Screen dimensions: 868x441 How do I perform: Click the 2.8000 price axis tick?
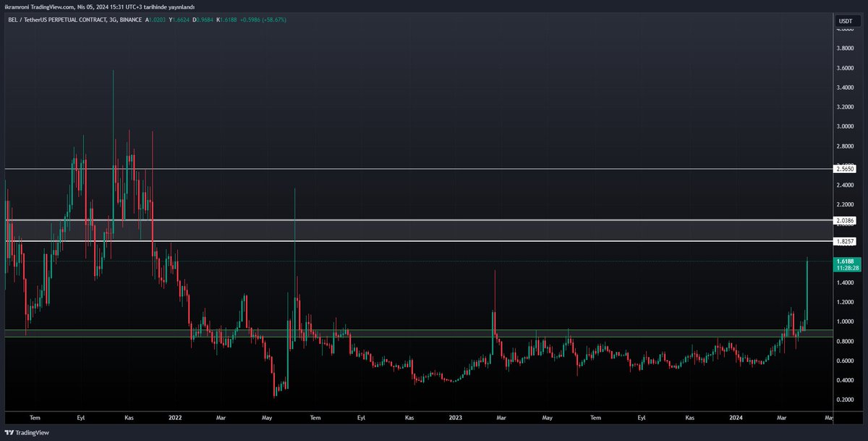click(845, 146)
